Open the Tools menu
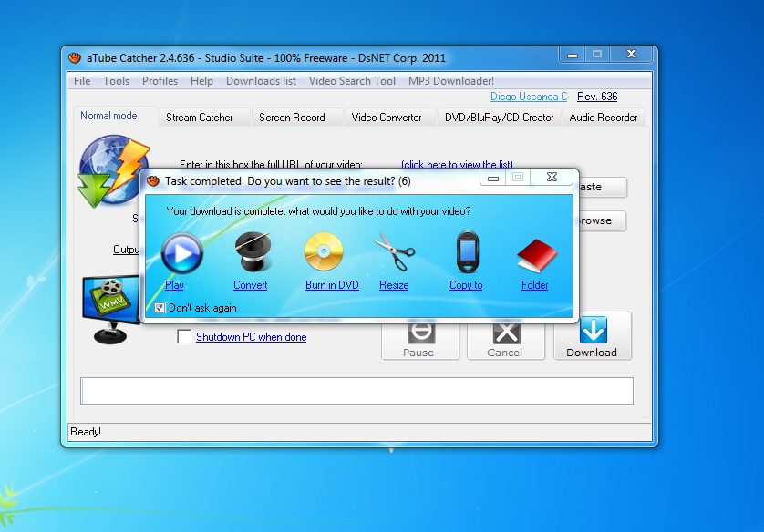Screen dimensions: 764x532 tap(117, 81)
